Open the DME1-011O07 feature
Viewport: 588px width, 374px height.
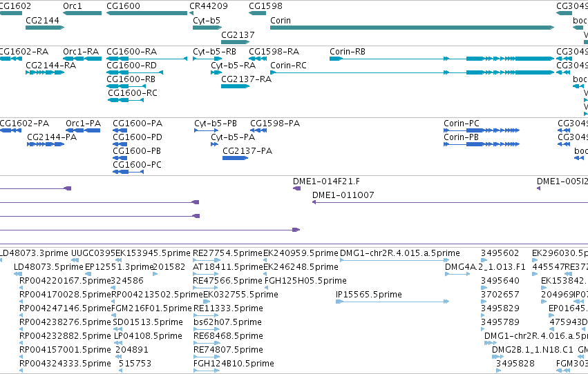coord(343,195)
